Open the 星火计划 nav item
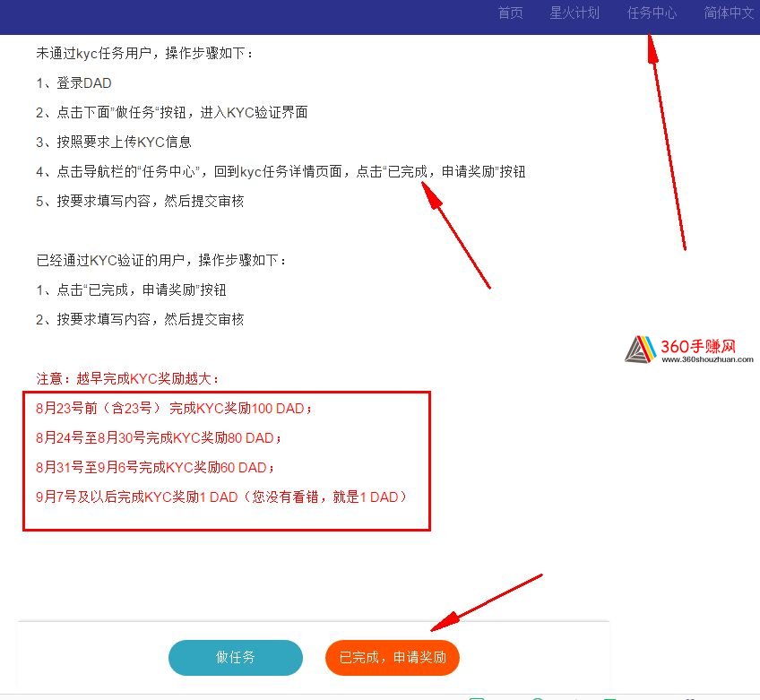 point(574,13)
